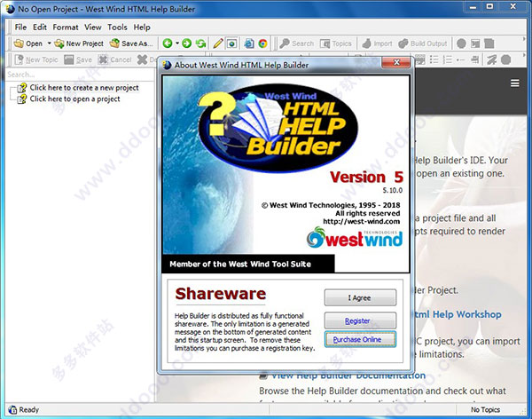Click the Save As toolbar button
The height and width of the screenshot is (419, 532).
coord(131,43)
